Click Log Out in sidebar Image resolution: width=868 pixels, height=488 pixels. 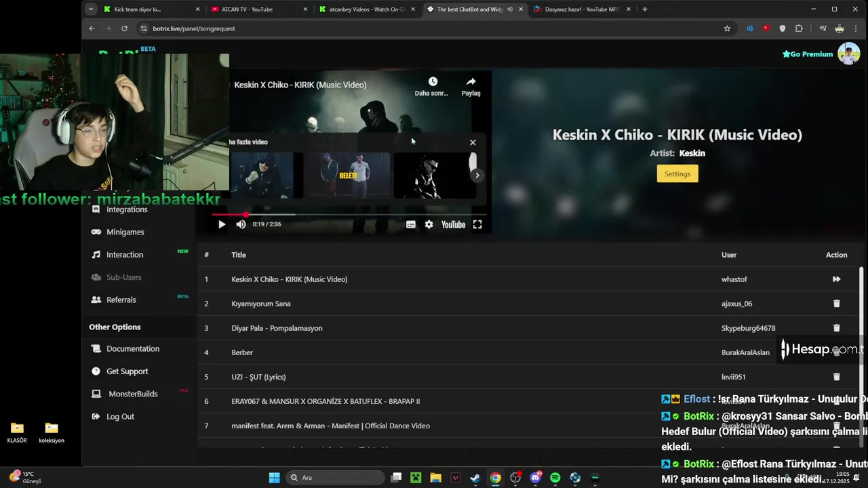coord(120,417)
